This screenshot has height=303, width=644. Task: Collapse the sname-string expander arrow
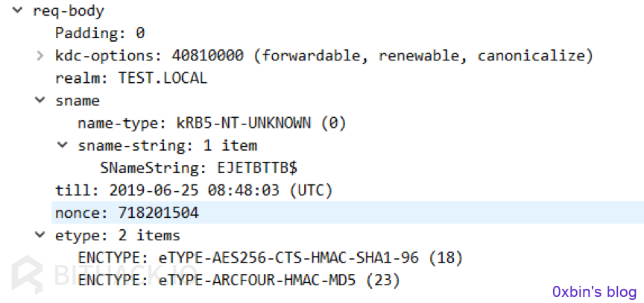(x=63, y=145)
